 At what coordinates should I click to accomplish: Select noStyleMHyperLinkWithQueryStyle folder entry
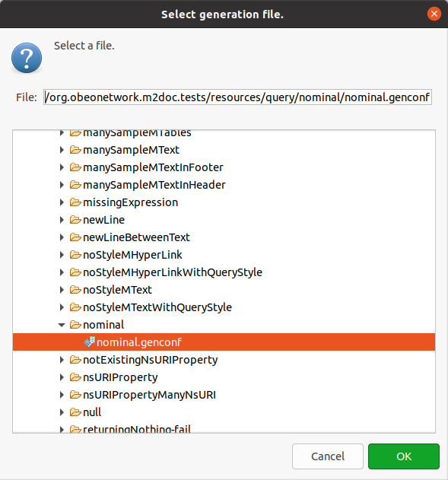pyautogui.click(x=173, y=272)
